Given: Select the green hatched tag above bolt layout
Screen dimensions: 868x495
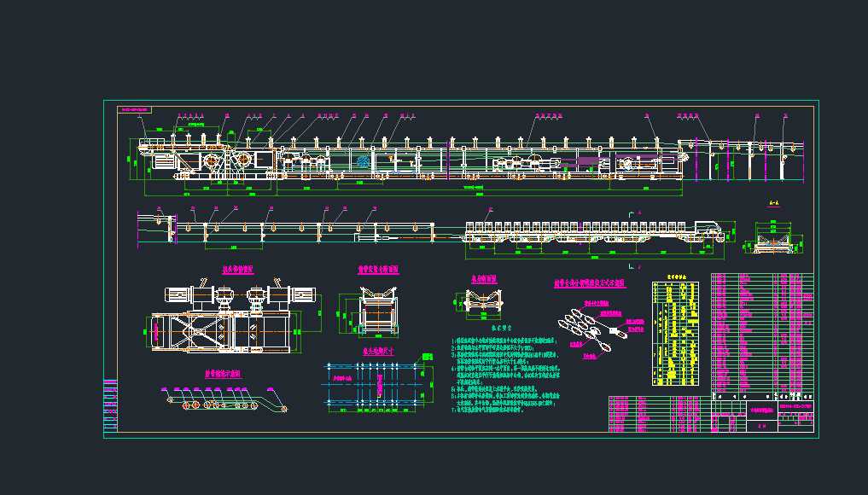Looking at the screenshot, I should pos(428,357).
